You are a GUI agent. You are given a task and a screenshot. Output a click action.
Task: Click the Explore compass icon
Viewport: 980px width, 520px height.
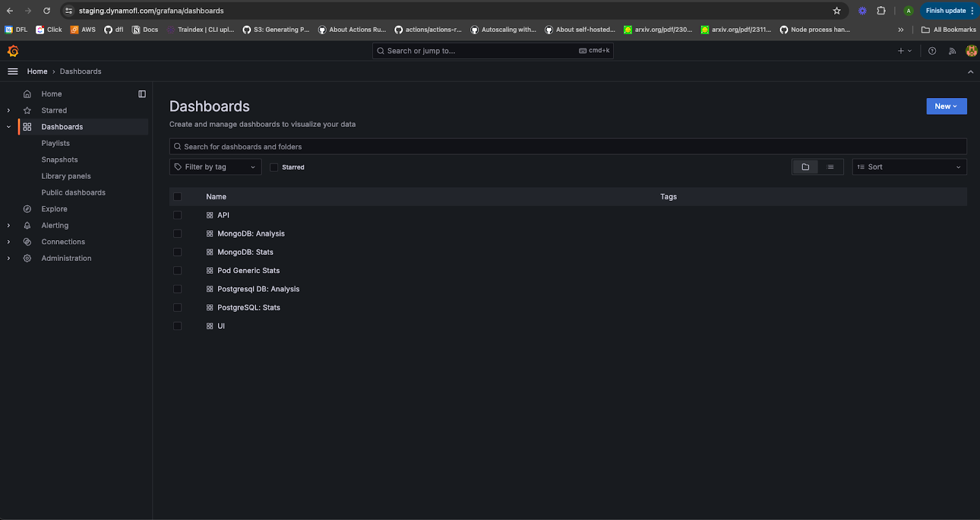[x=27, y=209]
